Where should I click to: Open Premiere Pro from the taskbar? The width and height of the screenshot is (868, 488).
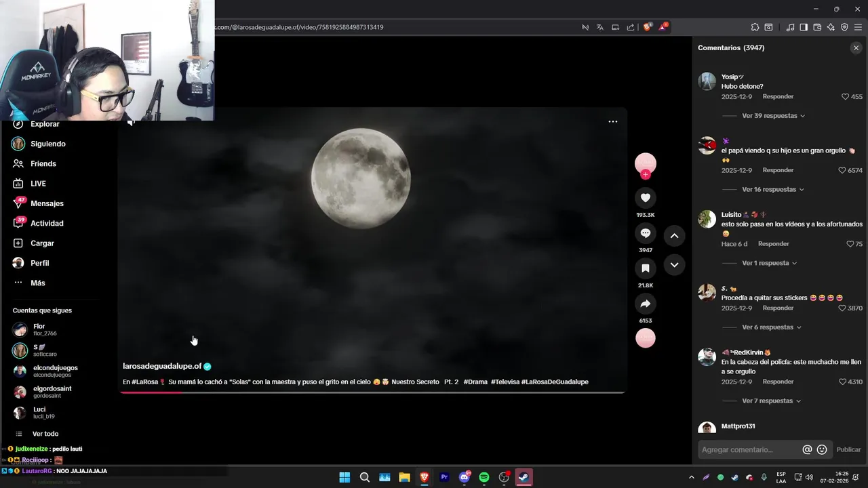coord(444,477)
